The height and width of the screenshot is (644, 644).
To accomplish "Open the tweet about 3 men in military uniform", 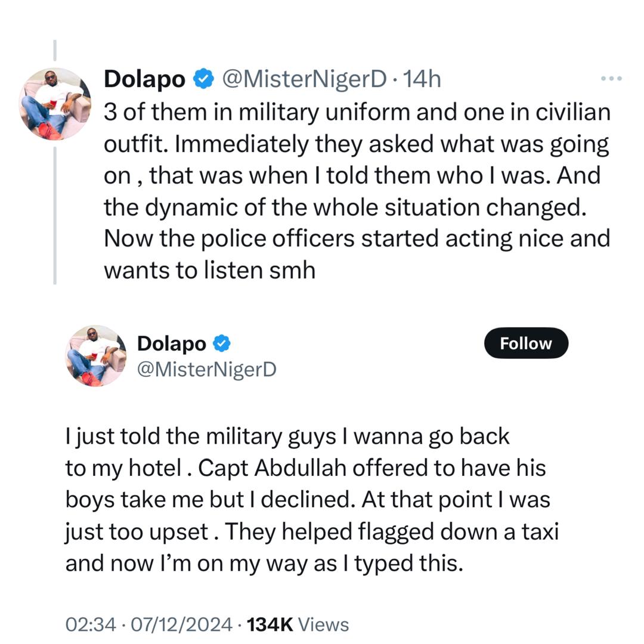I will (357, 191).
